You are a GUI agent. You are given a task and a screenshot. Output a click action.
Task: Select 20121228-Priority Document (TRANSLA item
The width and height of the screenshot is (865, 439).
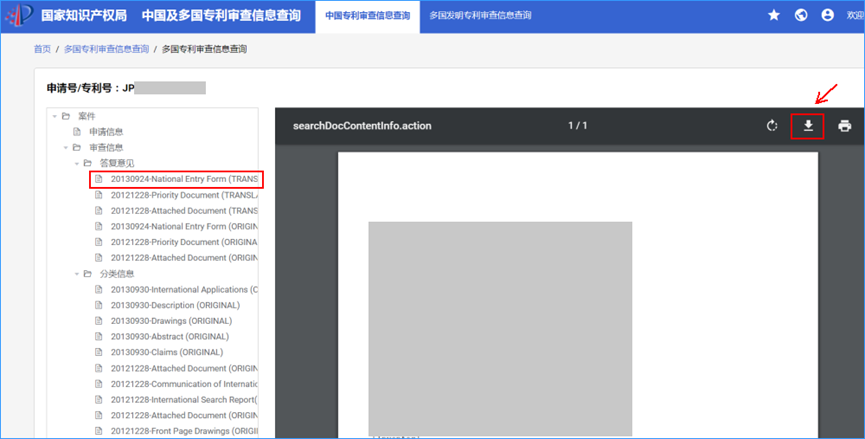184,195
